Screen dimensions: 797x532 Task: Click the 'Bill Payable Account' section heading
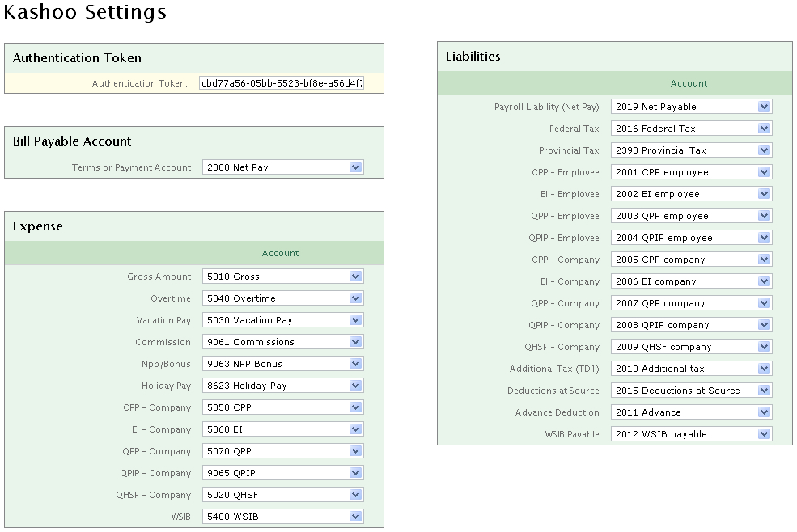pos(72,141)
